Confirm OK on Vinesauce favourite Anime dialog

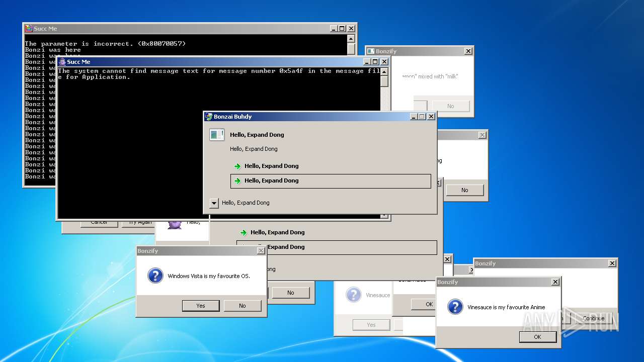[x=537, y=337]
